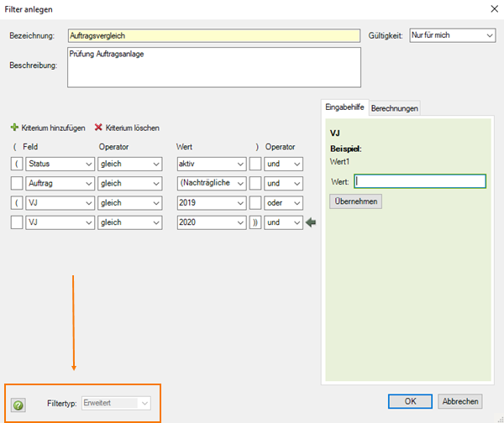The image size is (504, 423).
Task: Click the OK button
Action: [x=410, y=401]
